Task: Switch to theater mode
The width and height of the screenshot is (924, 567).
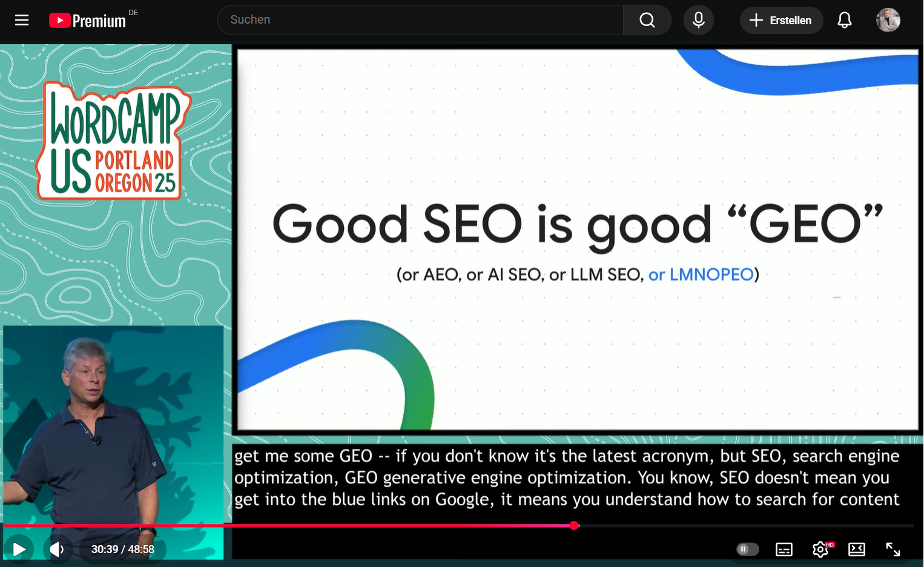Action: (856, 549)
